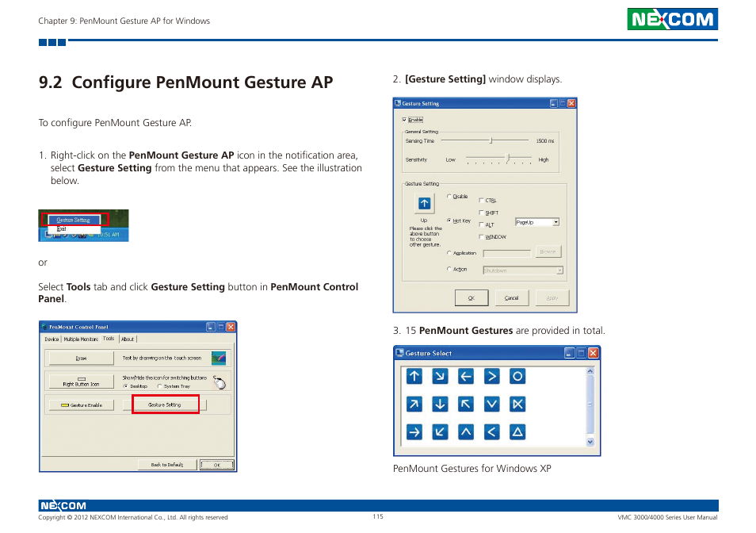Click OK in PenMount Control Panel
Image resolution: width=756 pixels, height=533 pixels.
click(x=217, y=465)
